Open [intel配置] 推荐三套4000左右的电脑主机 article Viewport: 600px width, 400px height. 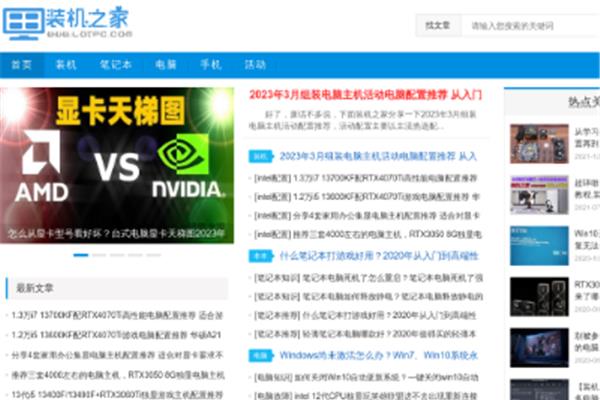point(367,234)
